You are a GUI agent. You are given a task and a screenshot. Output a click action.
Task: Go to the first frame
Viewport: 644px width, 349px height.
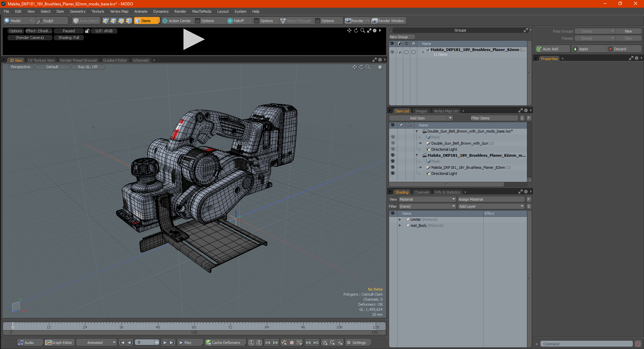122,343
